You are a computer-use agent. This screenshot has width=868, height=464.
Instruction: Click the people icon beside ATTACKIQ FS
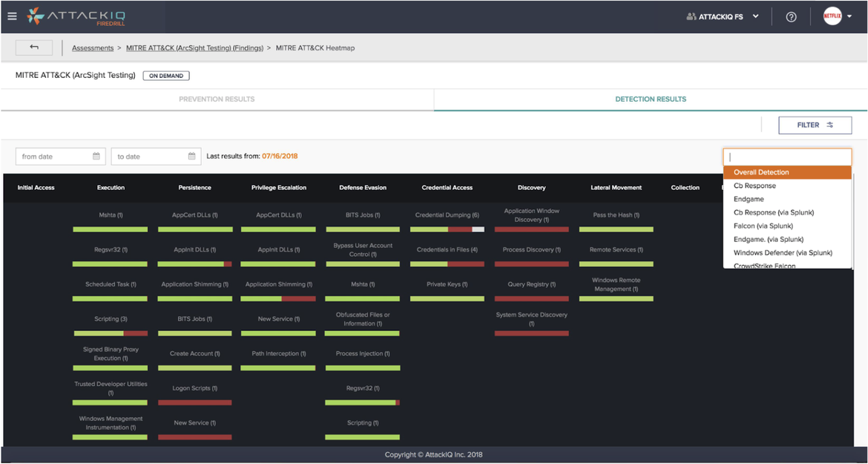point(691,17)
